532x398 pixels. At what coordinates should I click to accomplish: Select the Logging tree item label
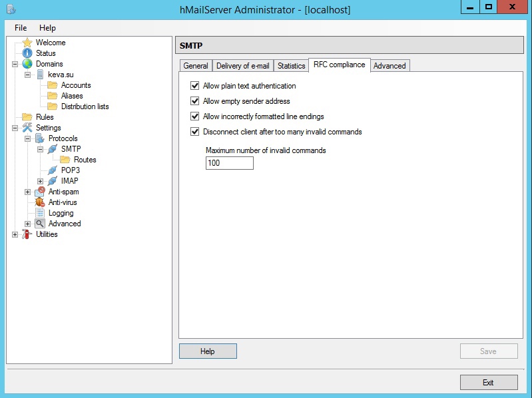click(x=61, y=213)
